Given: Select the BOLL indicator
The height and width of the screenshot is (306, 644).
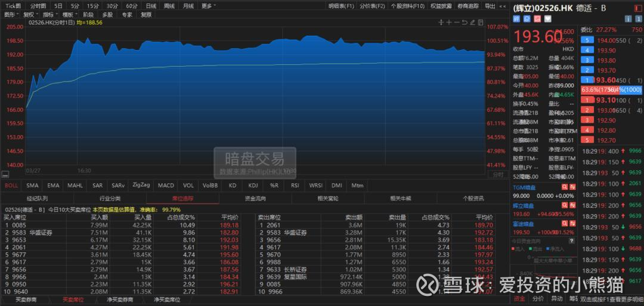Looking at the screenshot, I should (11, 185).
